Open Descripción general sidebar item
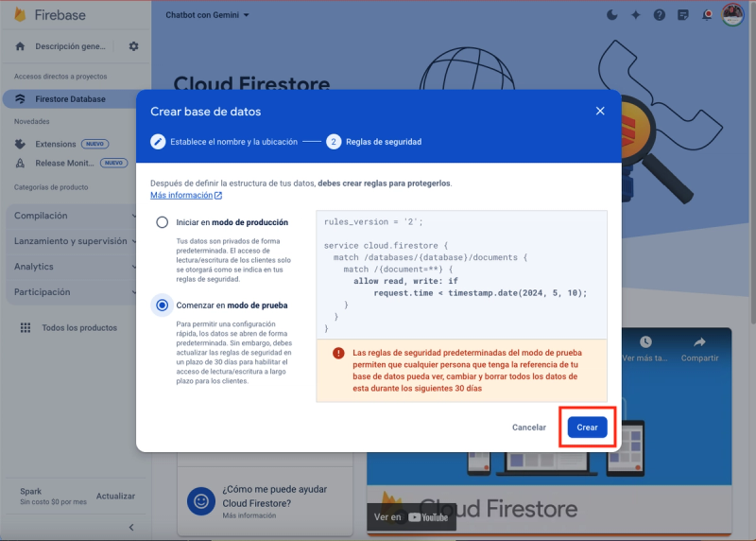This screenshot has width=756, height=541. point(70,46)
